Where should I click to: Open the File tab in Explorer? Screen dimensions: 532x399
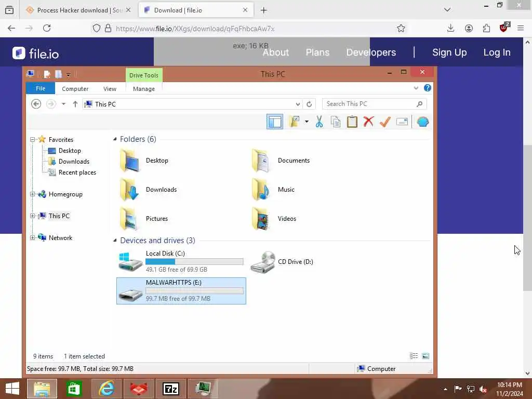coord(41,88)
